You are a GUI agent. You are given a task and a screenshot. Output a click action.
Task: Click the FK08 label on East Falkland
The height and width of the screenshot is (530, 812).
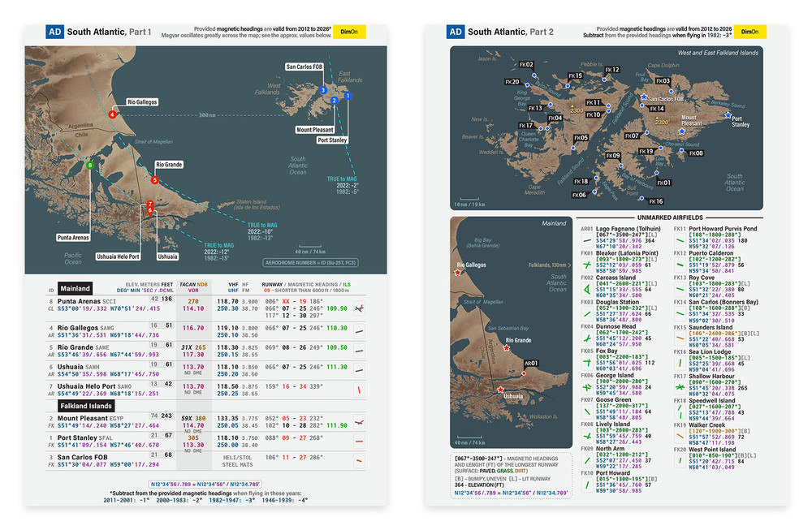tap(696, 153)
